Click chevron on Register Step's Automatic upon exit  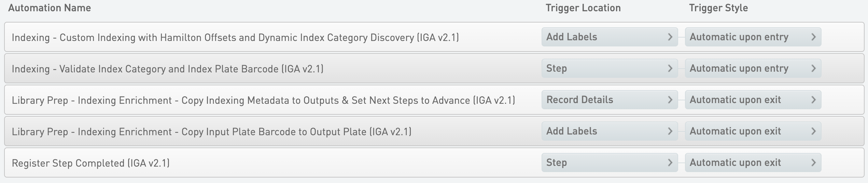(x=813, y=163)
